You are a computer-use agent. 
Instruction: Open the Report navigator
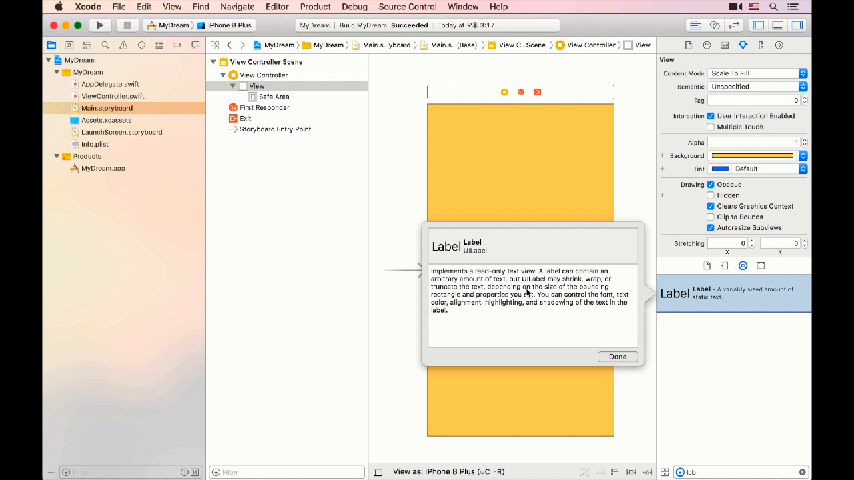tap(195, 45)
